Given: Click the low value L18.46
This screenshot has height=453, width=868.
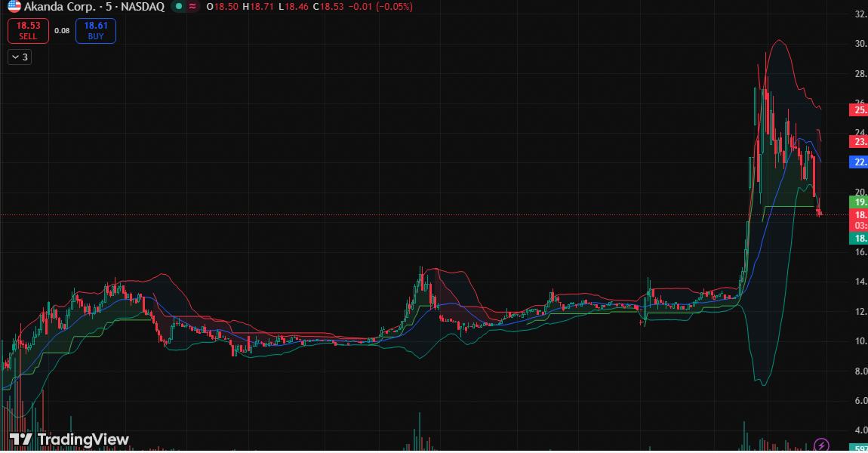Looking at the screenshot, I should pos(294,7).
